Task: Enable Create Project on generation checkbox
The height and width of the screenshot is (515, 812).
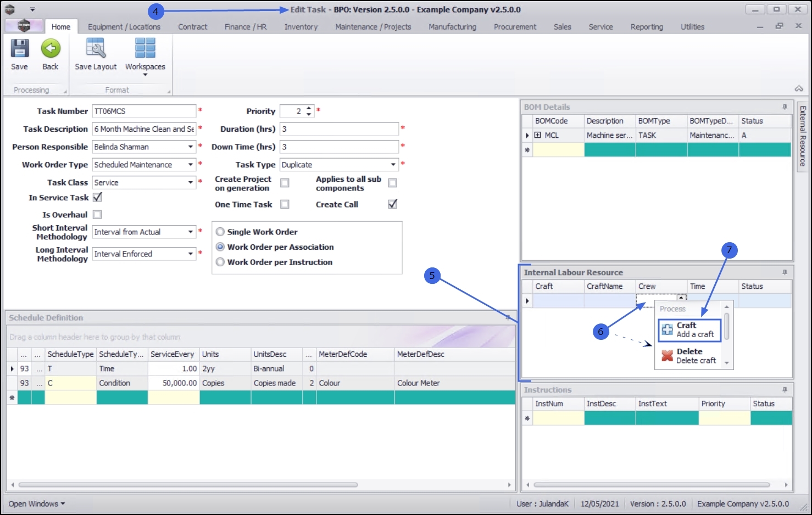Action: 285,183
